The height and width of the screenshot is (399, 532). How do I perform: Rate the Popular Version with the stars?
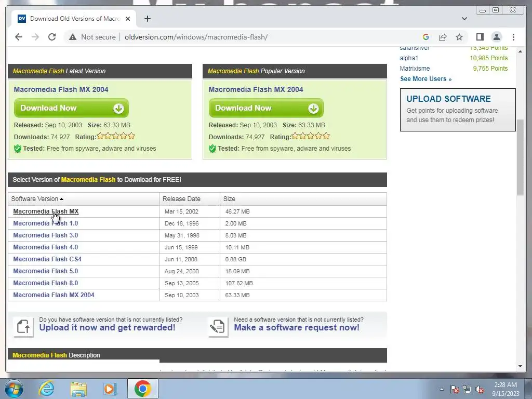coord(311,136)
